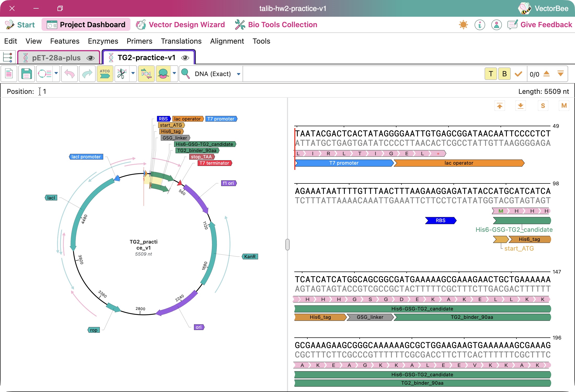Click the new document icon in toolbar

pos(9,74)
